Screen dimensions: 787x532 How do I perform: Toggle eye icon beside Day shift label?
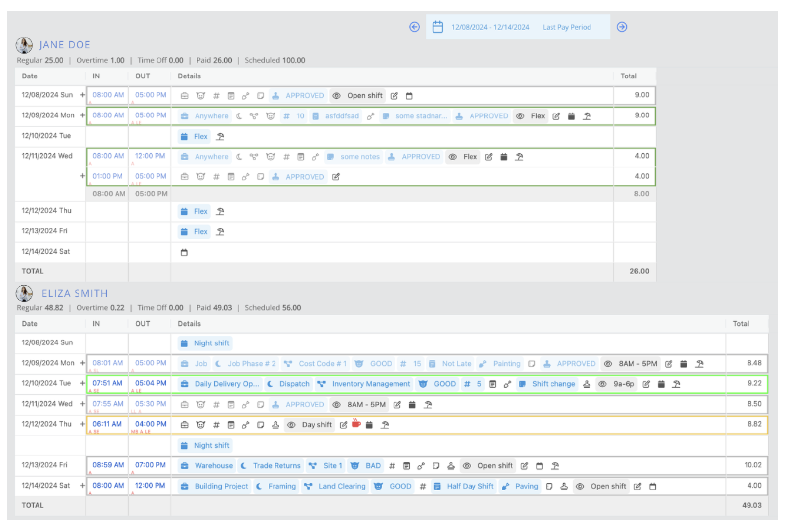click(291, 425)
